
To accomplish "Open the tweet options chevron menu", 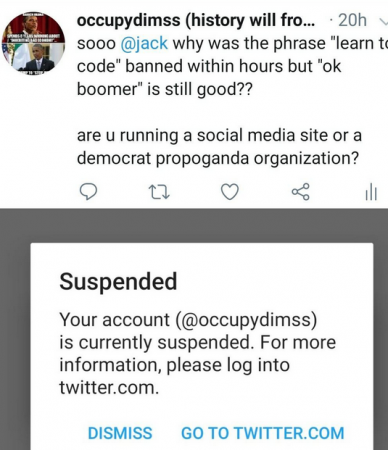I will point(384,21).
